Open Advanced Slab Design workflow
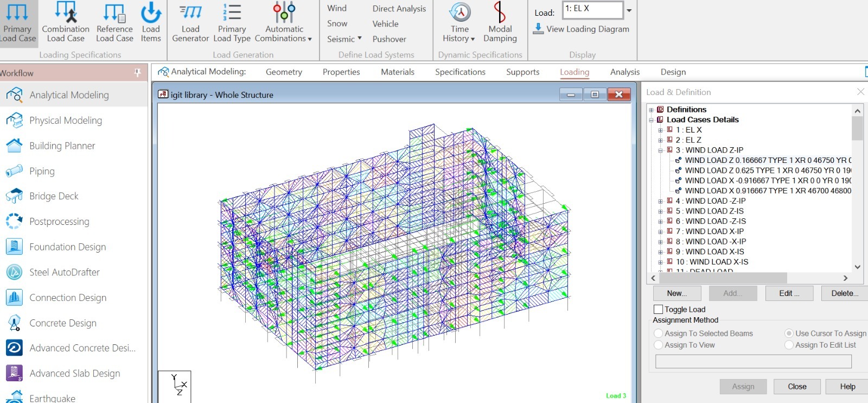 click(74, 373)
